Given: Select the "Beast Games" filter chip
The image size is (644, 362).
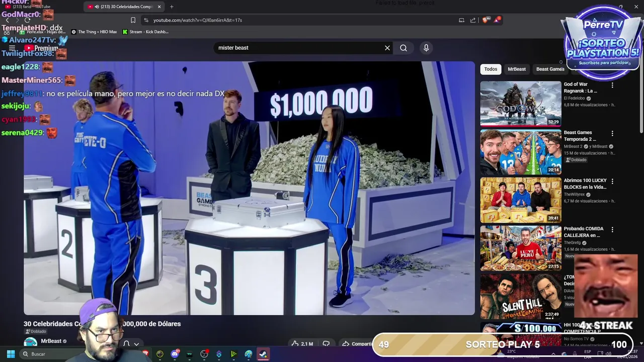Looking at the screenshot, I should click(550, 69).
